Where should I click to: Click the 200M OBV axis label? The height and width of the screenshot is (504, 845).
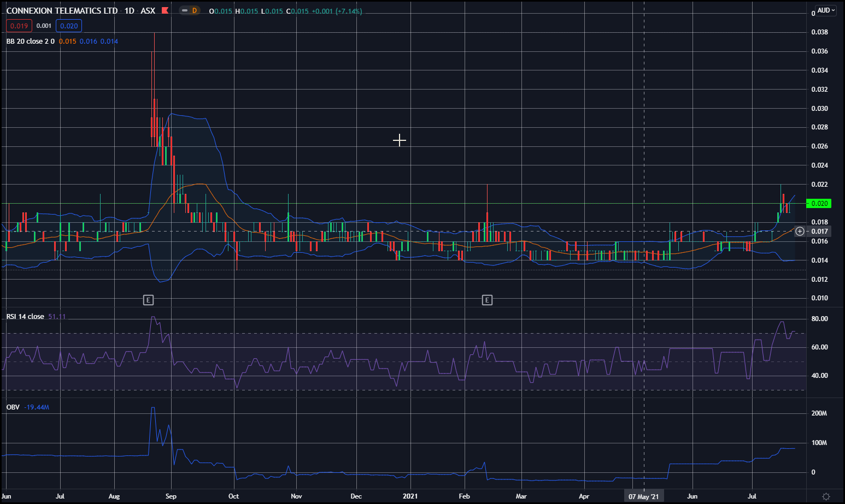pos(819,413)
